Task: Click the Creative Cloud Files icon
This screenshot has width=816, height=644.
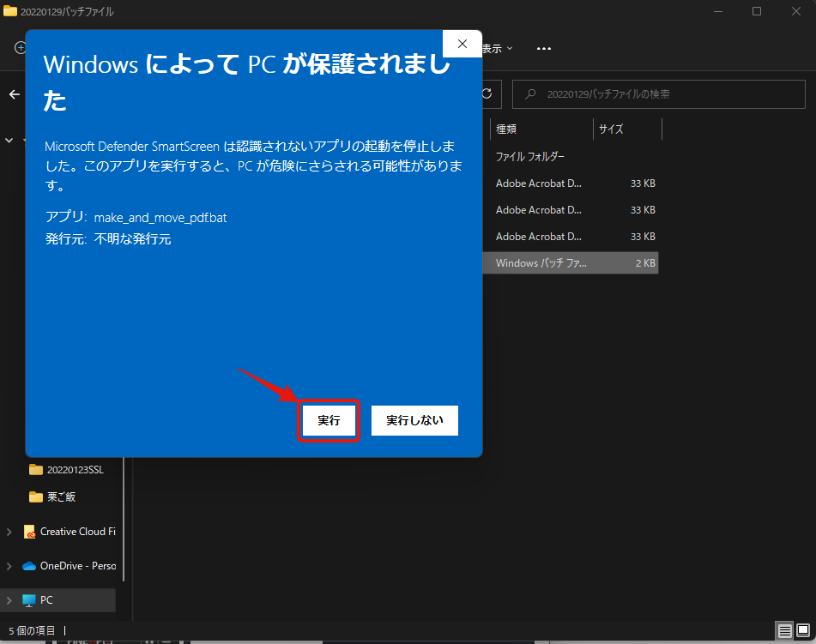Action: click(x=29, y=532)
